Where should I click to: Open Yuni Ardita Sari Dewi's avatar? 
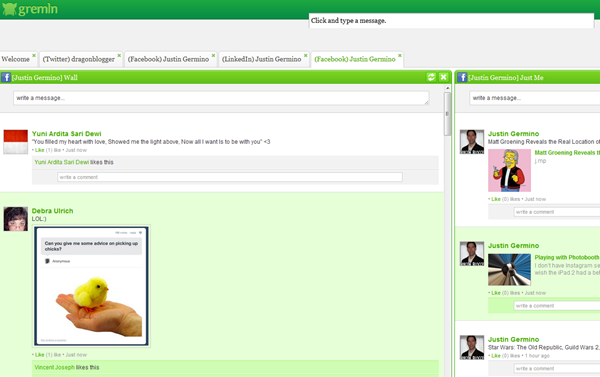16,142
